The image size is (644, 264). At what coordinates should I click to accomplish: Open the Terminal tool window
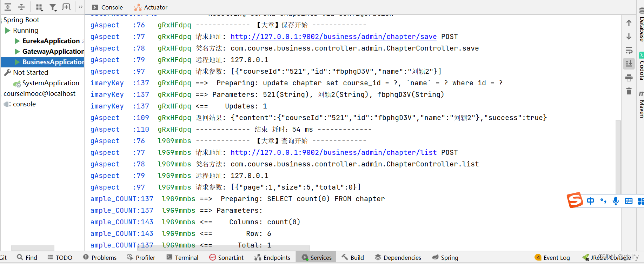pos(182,257)
